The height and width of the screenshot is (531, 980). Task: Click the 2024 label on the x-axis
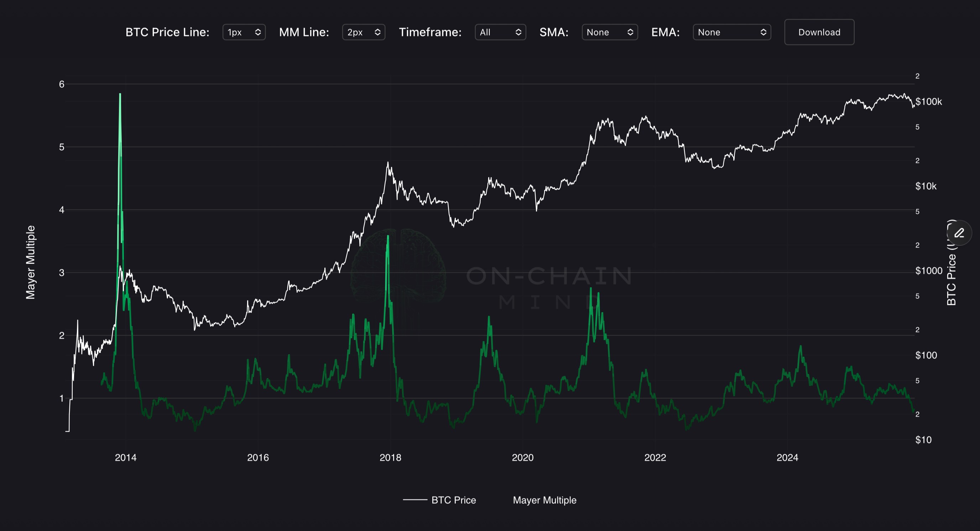pyautogui.click(x=787, y=458)
